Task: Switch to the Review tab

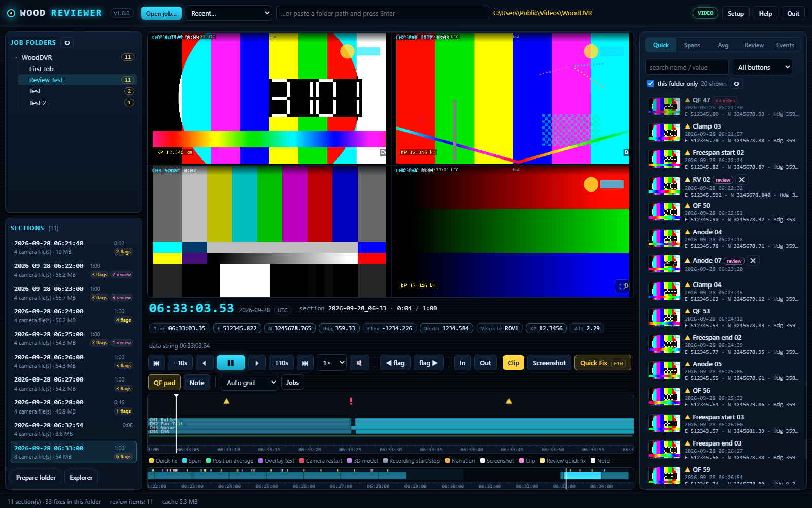Action: [754, 45]
